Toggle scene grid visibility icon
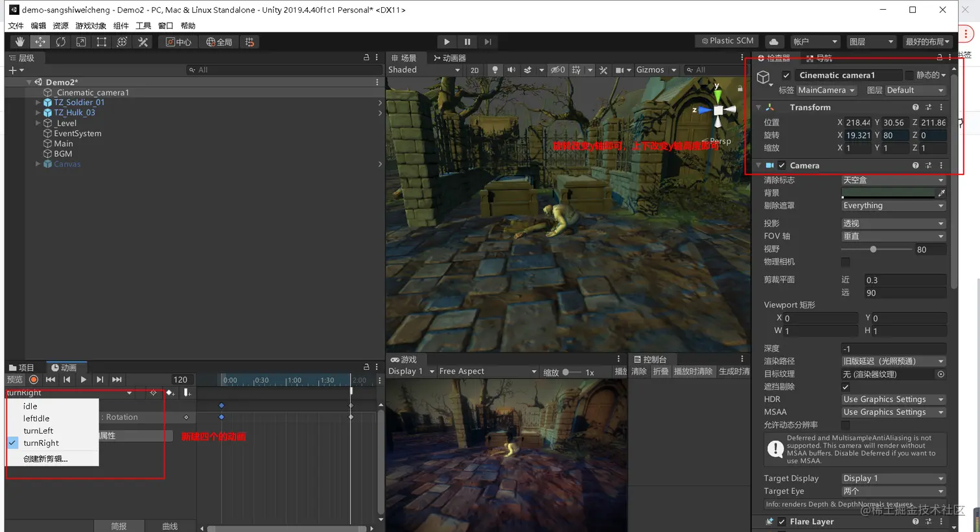Viewport: 980px width, 532px height. (x=576, y=70)
